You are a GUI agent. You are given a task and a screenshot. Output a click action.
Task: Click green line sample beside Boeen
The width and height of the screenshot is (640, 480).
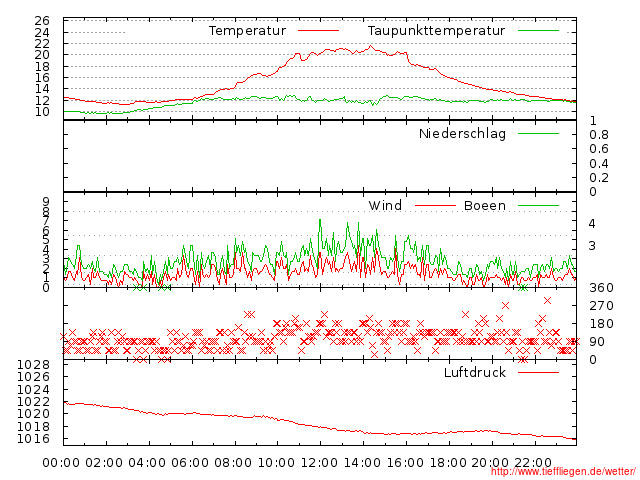pos(538,205)
